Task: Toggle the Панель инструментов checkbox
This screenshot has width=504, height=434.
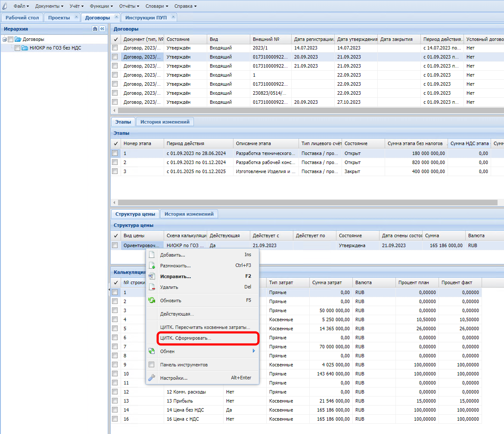Action: pos(152,365)
